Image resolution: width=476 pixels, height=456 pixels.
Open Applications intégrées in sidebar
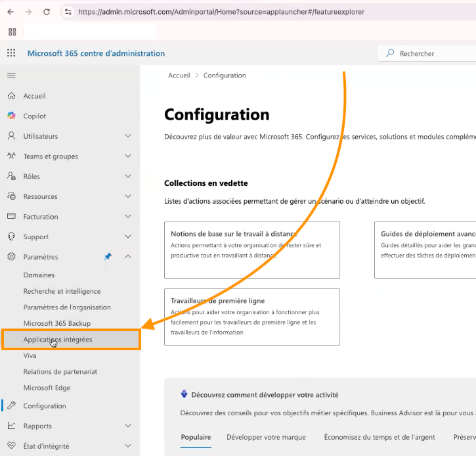58,340
